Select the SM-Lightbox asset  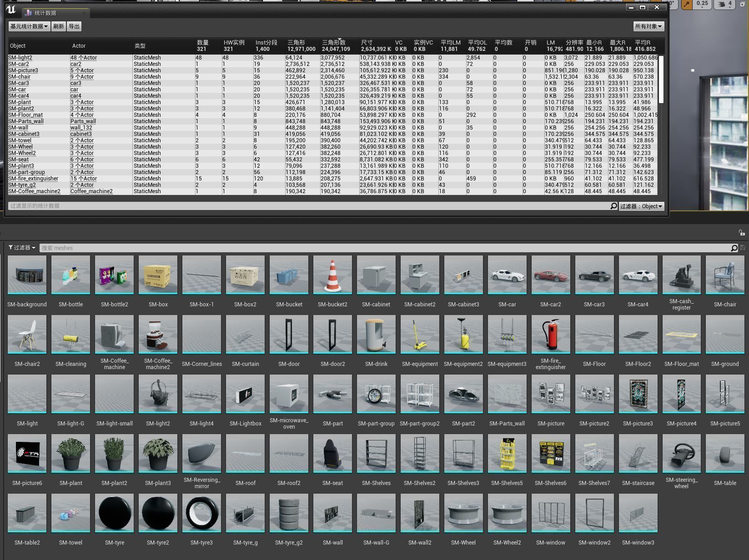point(246,394)
